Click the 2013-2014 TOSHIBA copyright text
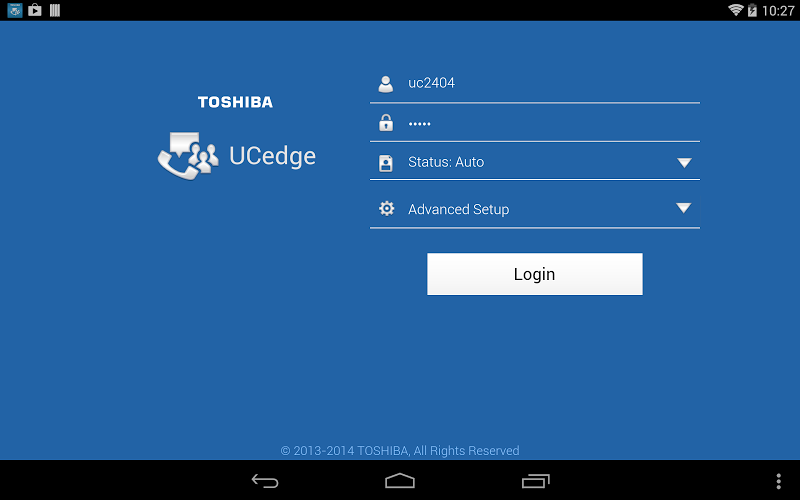The height and width of the screenshot is (500, 800). pos(400,451)
